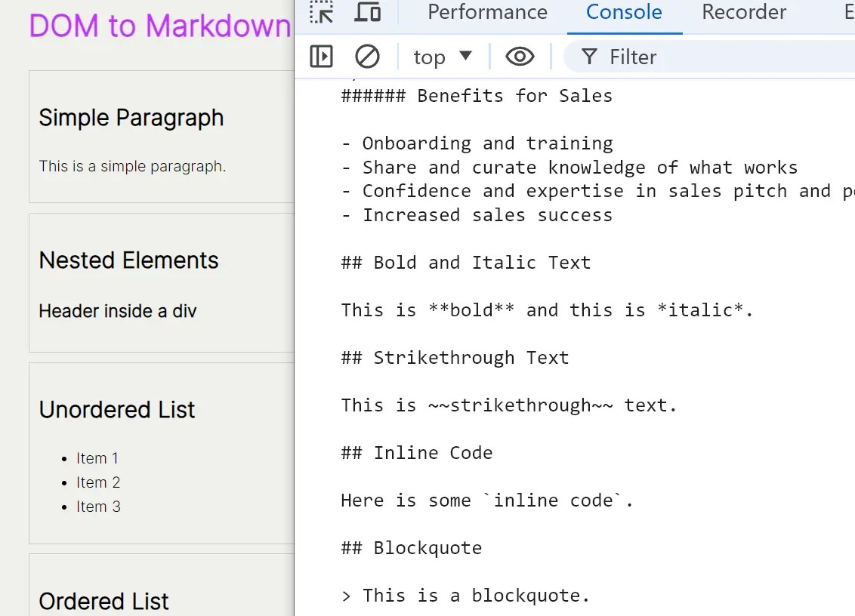Click the funnel filter icon

589,57
